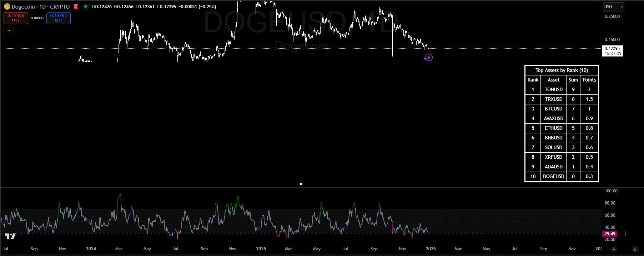The image size is (644, 256).
Task: Click the 80.00 oscillator axis label
Action: tap(610, 203)
